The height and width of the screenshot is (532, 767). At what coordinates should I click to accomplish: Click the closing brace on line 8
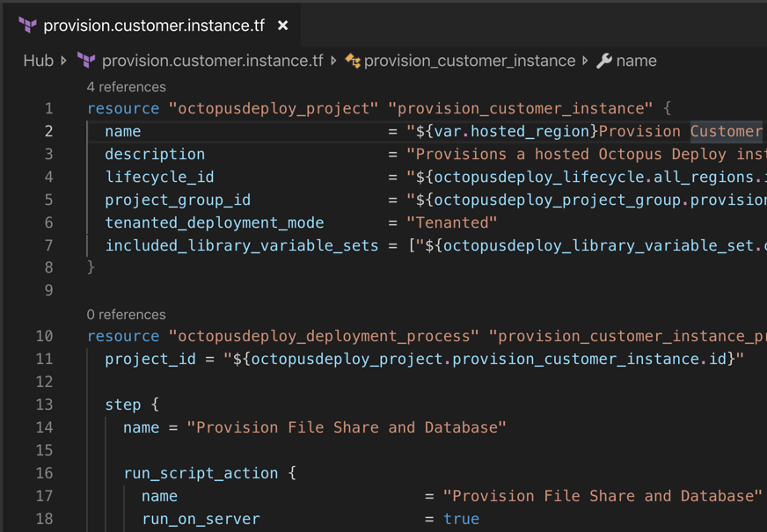pos(91,267)
